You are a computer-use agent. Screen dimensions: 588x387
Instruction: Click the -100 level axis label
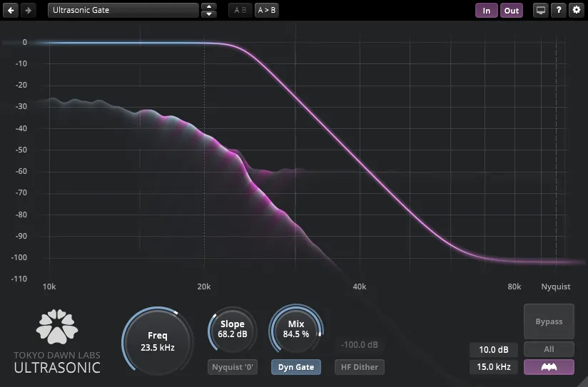(19, 257)
